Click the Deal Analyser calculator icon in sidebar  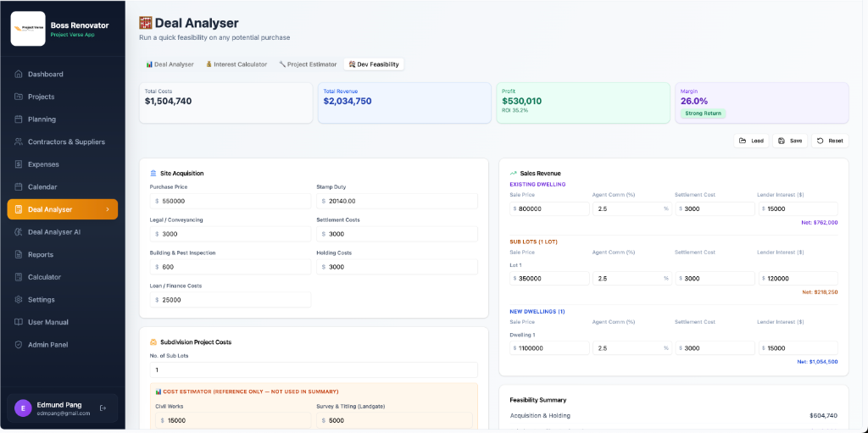click(19, 209)
